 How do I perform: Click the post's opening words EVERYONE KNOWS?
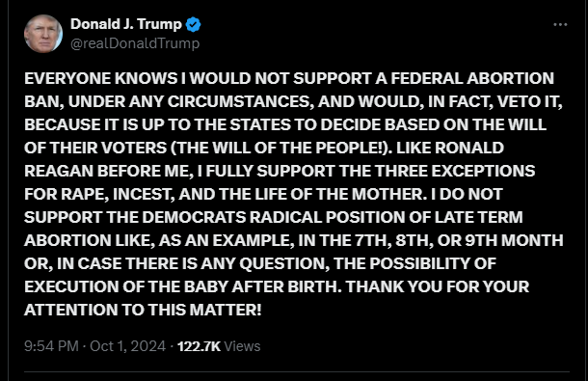100,78
